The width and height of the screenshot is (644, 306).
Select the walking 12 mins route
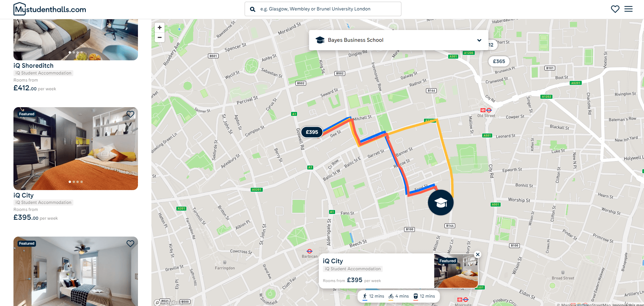click(373, 296)
